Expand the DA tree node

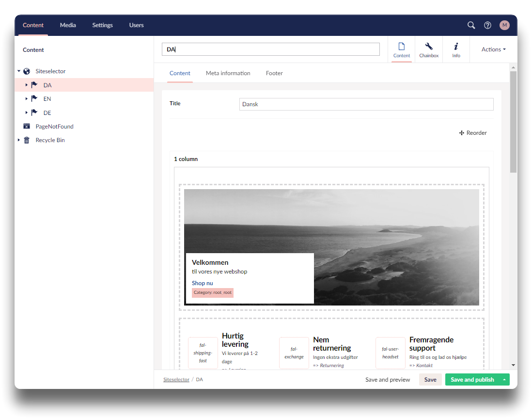pyautogui.click(x=27, y=85)
